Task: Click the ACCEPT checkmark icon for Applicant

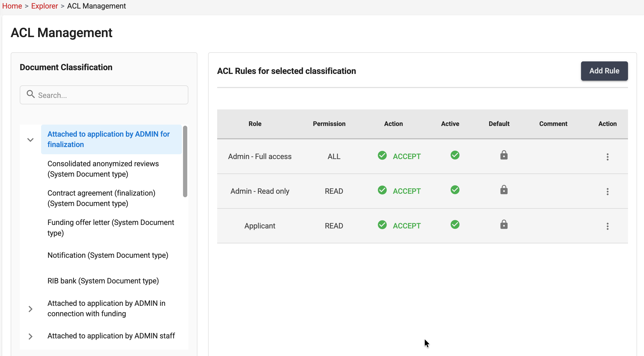Action: click(382, 225)
